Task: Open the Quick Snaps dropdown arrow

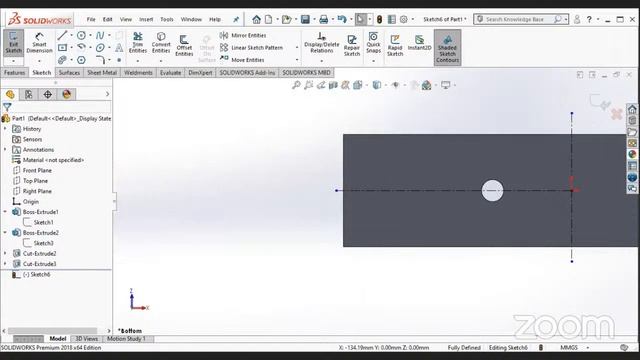Action: click(x=373, y=61)
